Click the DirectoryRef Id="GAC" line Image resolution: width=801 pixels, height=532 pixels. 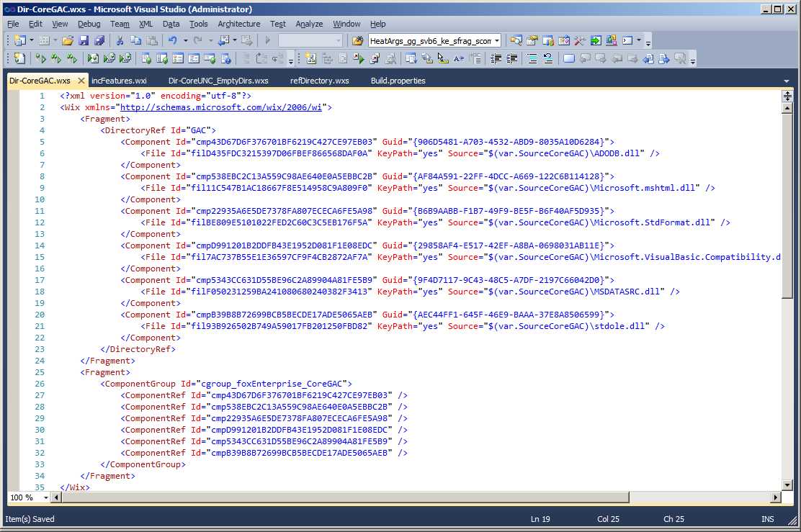click(x=158, y=130)
